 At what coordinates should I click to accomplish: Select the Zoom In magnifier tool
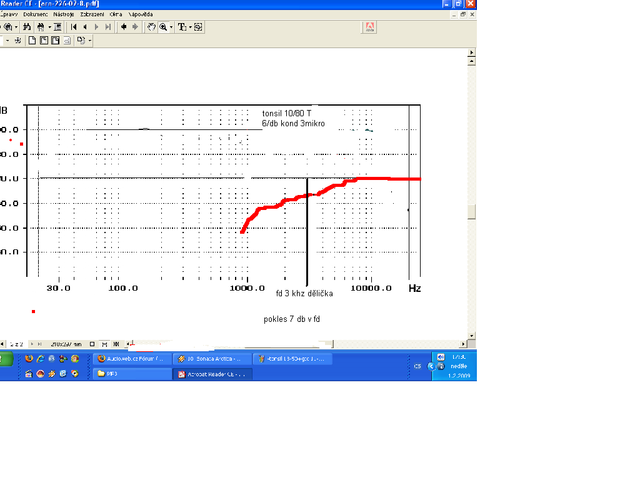tap(163, 27)
